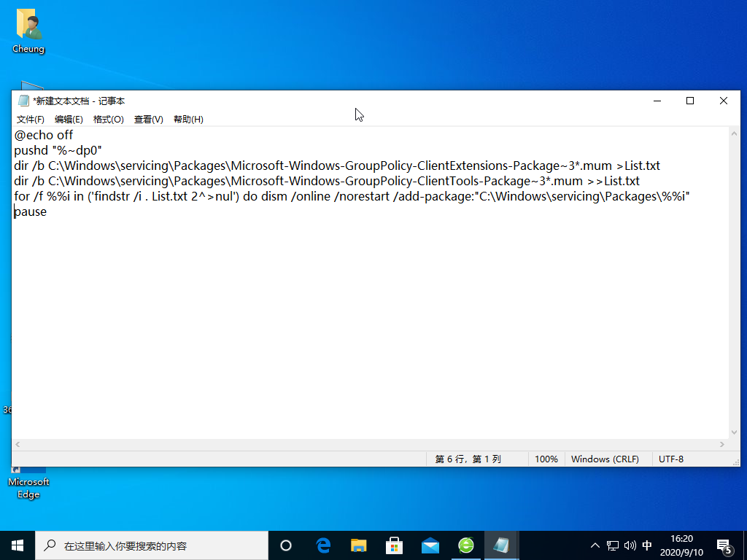Screen dimensions: 747x560
Task: Open the network icon in system tray
Action: point(614,545)
